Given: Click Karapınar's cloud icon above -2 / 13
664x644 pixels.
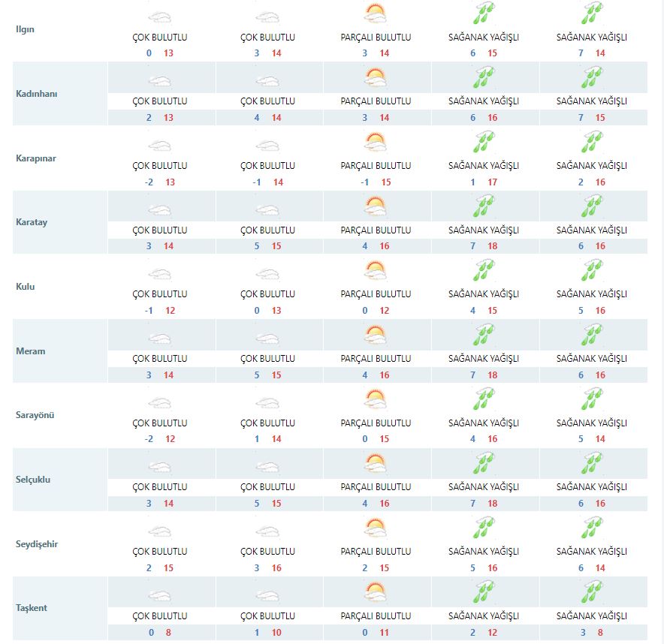Looking at the screenshot, I should (159, 146).
